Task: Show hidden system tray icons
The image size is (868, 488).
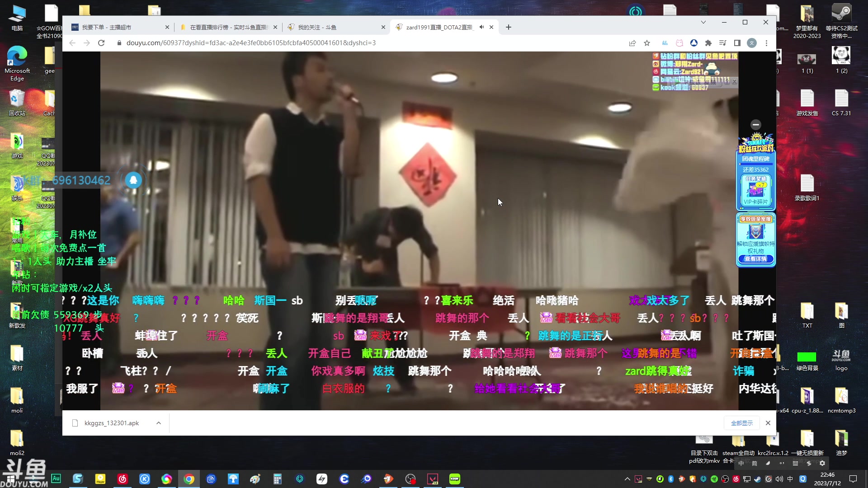Action: (x=627, y=479)
